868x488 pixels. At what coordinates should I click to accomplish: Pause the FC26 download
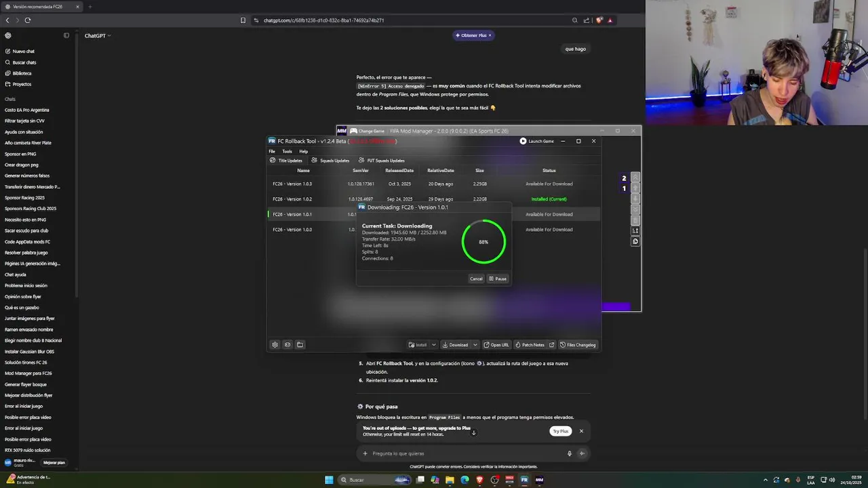coord(498,279)
